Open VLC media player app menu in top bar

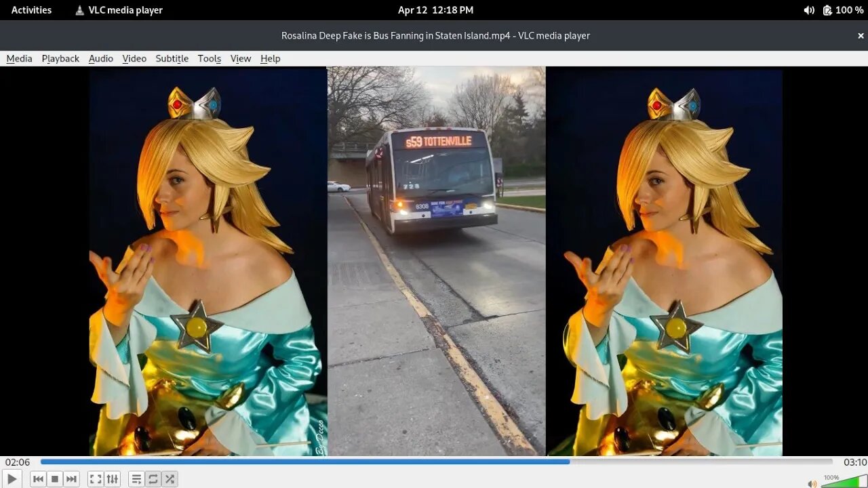[119, 10]
